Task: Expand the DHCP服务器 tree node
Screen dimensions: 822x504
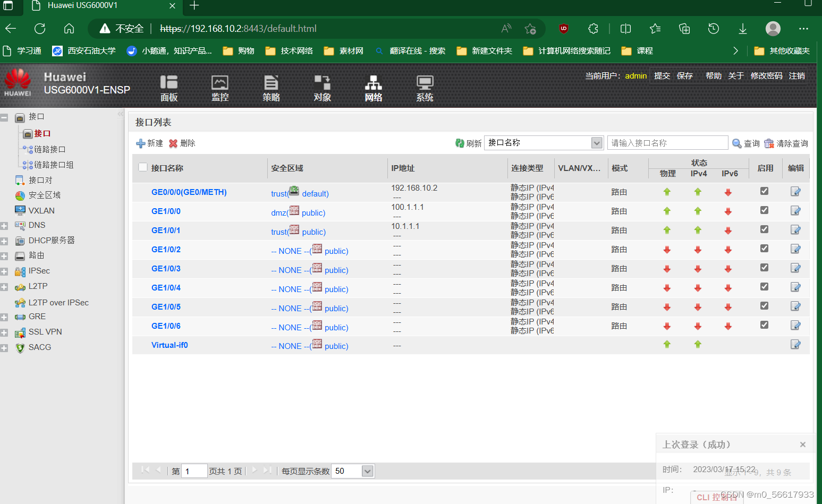Action: click(x=4, y=241)
